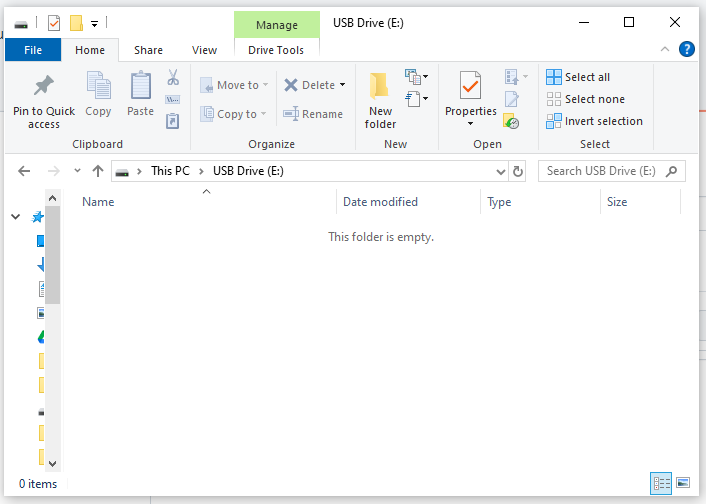Click the Pin to Quick access icon
The height and width of the screenshot is (504, 706).
[43, 86]
